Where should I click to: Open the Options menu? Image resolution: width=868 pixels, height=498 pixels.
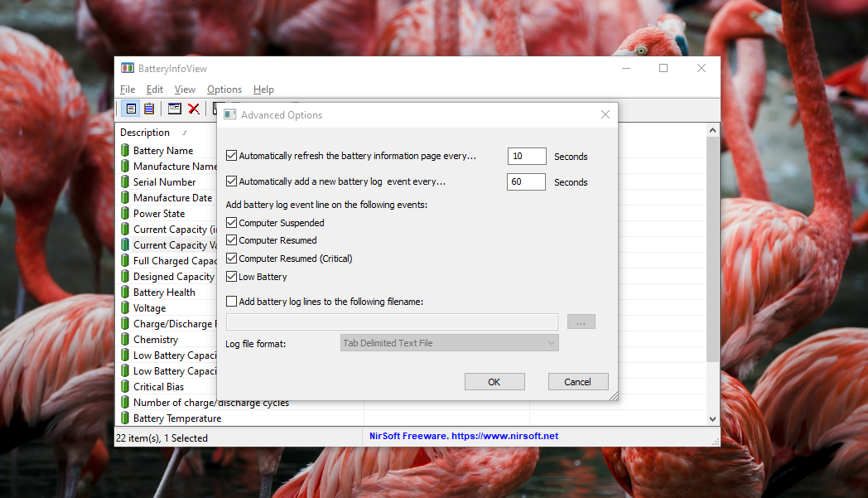click(x=224, y=89)
